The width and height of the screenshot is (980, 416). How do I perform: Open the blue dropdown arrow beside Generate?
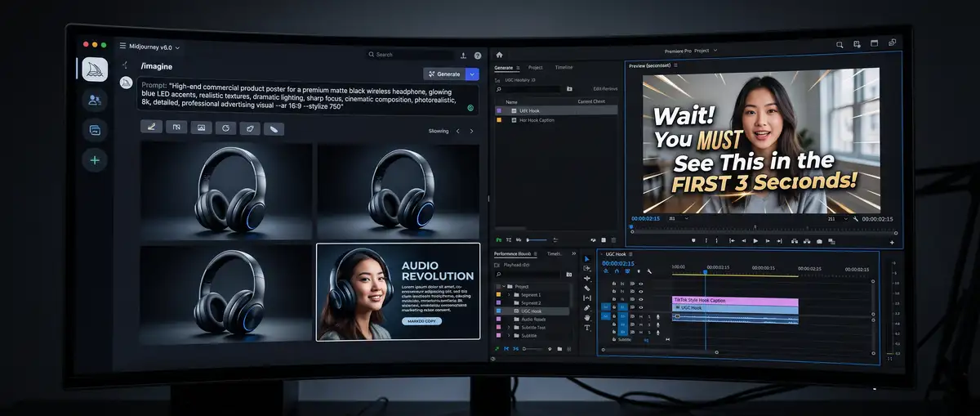pyautogui.click(x=472, y=74)
